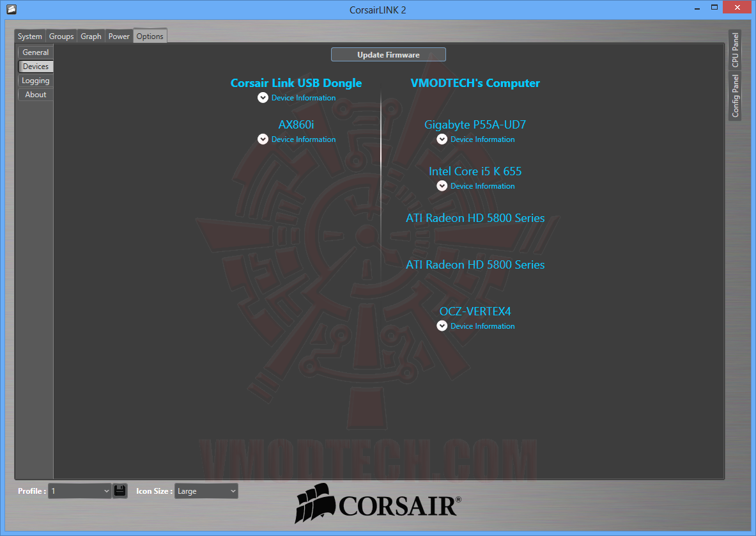Select the Devices options section
The height and width of the screenshot is (536, 756).
pyautogui.click(x=36, y=66)
